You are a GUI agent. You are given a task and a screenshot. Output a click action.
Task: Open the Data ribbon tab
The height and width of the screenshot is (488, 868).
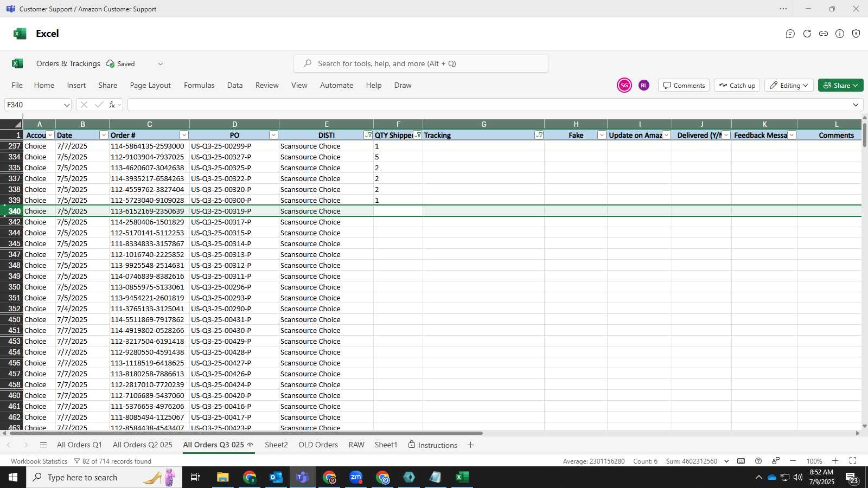(235, 85)
